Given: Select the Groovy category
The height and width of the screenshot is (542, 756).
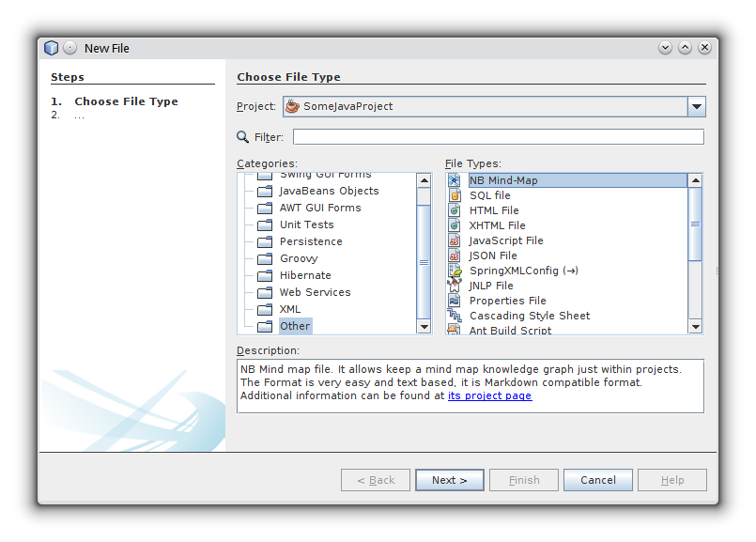Looking at the screenshot, I should click(299, 258).
